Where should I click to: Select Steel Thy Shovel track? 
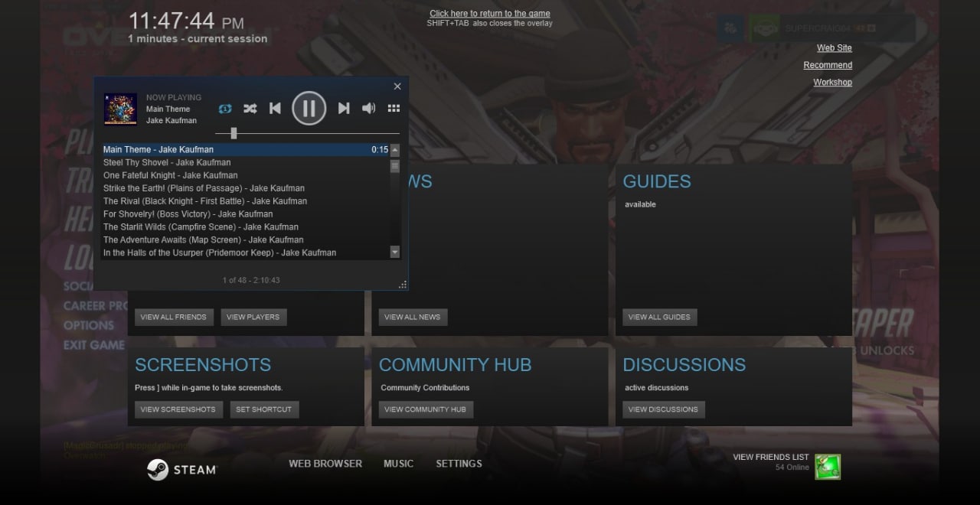[246, 162]
